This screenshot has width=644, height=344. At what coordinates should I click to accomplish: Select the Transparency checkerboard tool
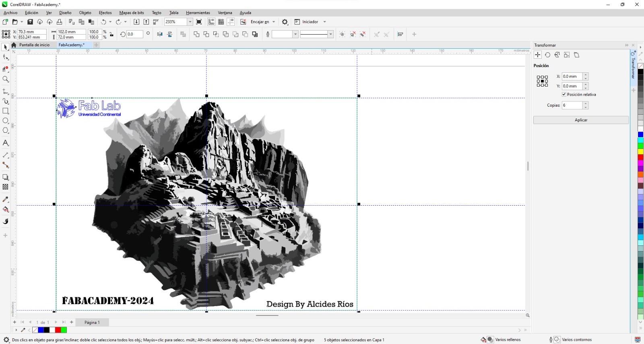click(x=6, y=187)
